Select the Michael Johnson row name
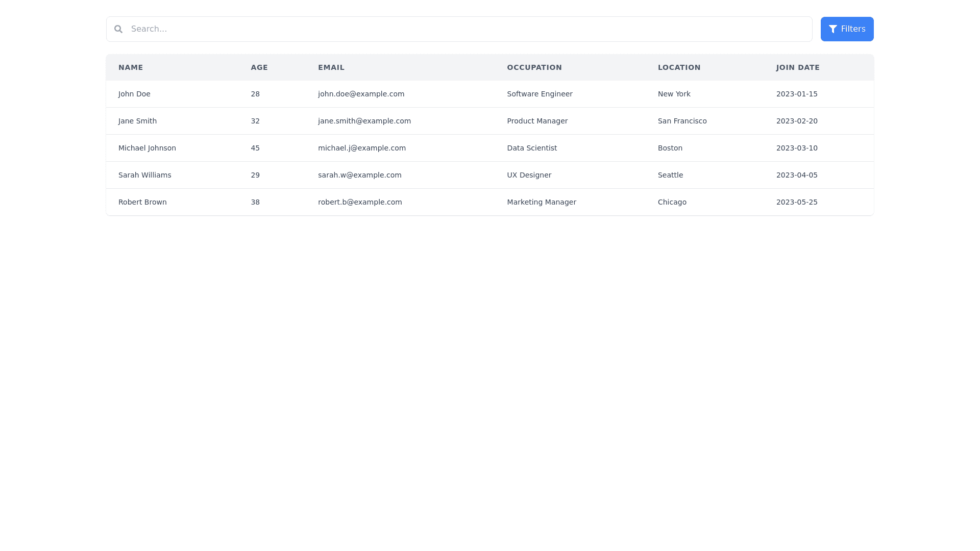Viewport: 980px width, 551px height. (147, 148)
